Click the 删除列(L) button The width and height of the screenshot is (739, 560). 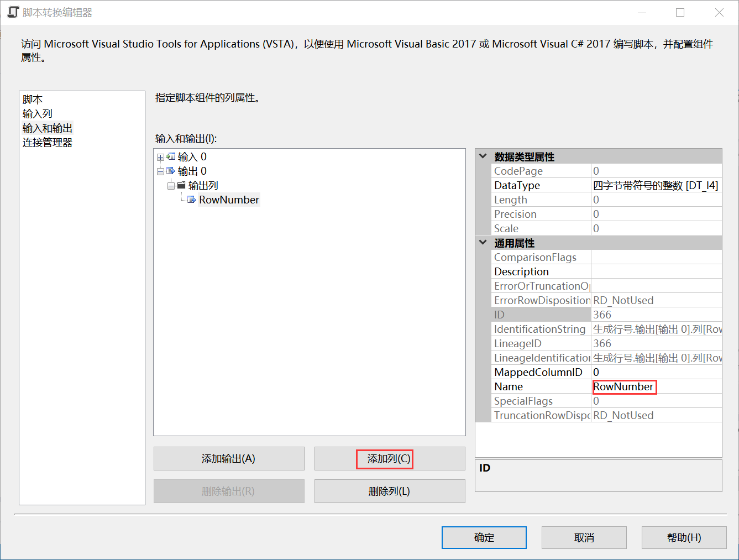[390, 491]
